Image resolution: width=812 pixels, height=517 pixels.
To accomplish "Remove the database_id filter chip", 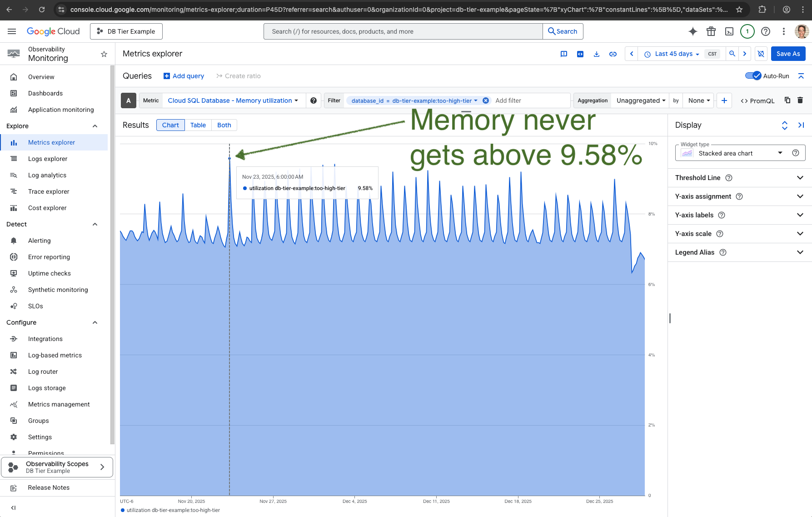I will click(486, 100).
